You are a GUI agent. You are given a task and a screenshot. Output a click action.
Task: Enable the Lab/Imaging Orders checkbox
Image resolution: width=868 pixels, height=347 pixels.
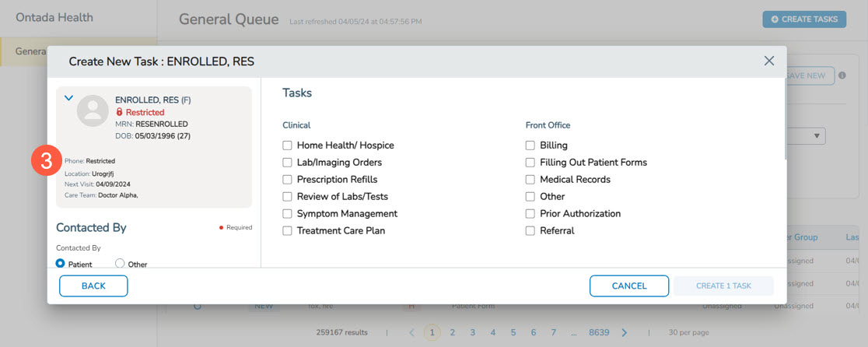[x=288, y=163]
